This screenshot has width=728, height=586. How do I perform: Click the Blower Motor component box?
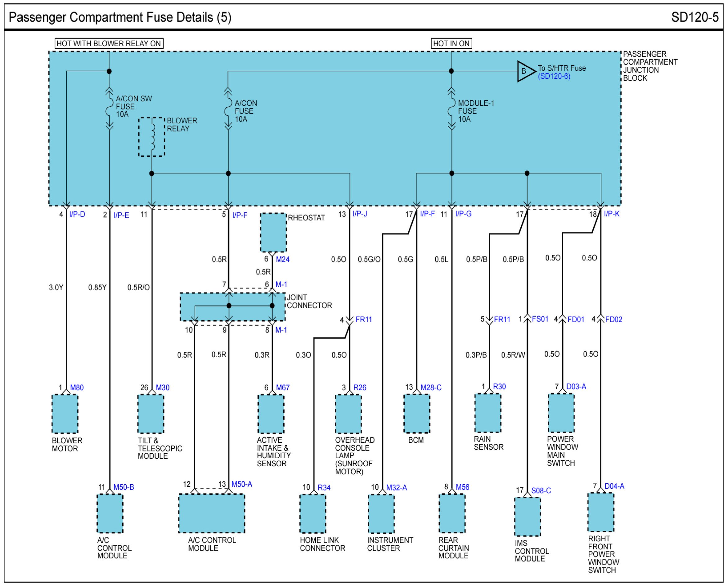(65, 414)
